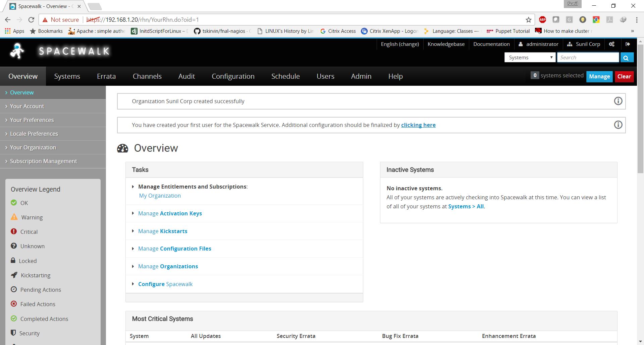This screenshot has width=644, height=345.
Task: Expand Your Organization sidebar item
Action: coord(53,147)
